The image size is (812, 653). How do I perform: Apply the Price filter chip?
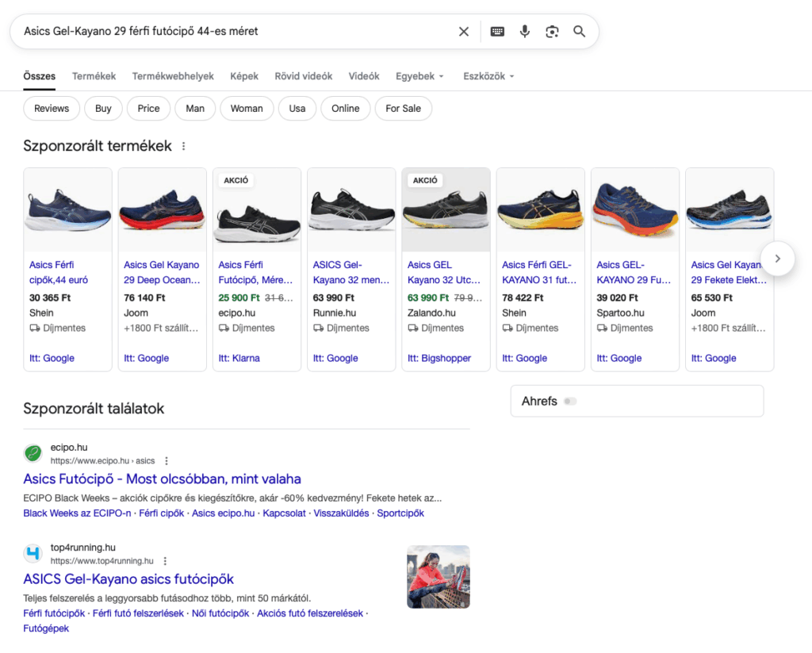tap(148, 109)
